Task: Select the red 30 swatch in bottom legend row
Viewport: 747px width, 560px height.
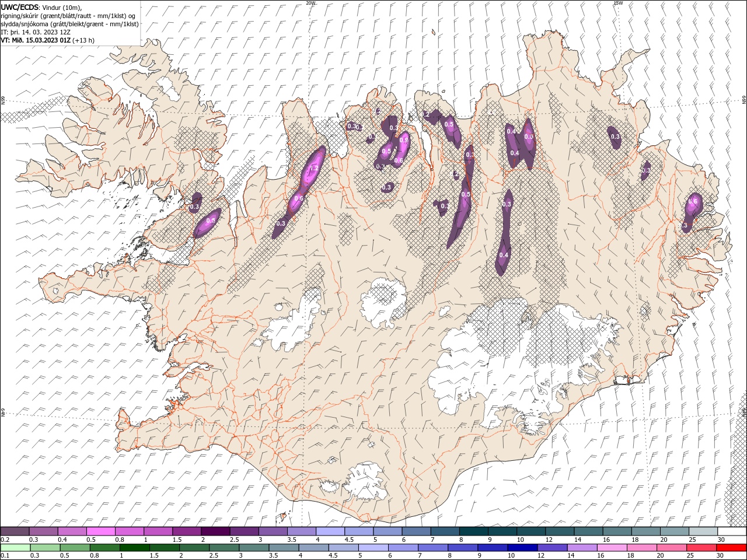Action: point(731,548)
